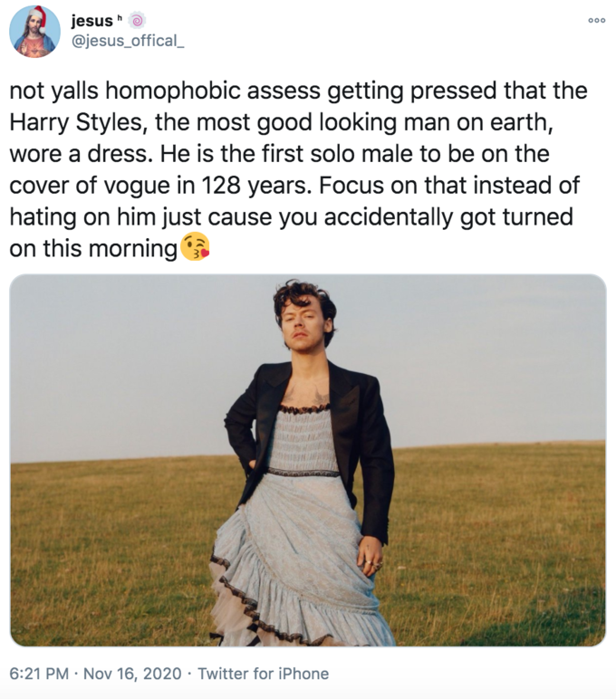Click the pink spiral emoji beside the name
Image resolution: width=616 pixels, height=699 pixels.
(137, 21)
